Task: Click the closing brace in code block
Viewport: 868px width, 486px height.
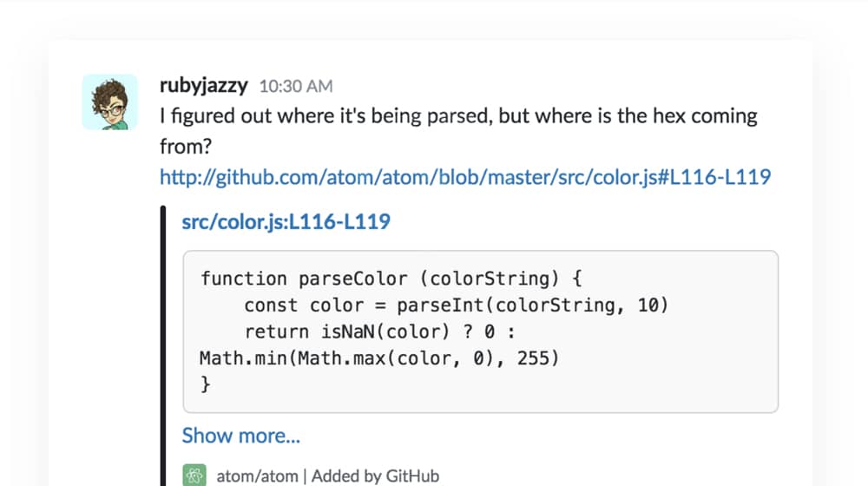Action: [x=206, y=384]
